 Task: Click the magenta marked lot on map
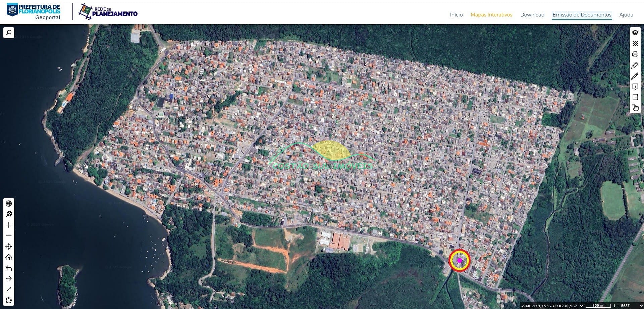[460, 260]
